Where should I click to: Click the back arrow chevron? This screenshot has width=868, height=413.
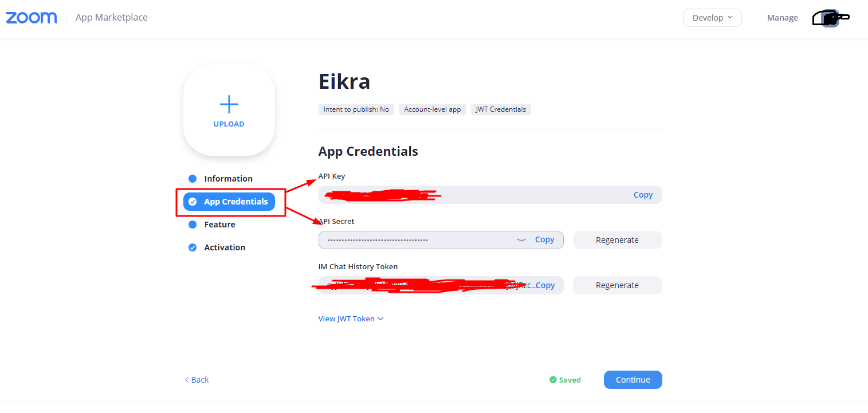click(187, 380)
